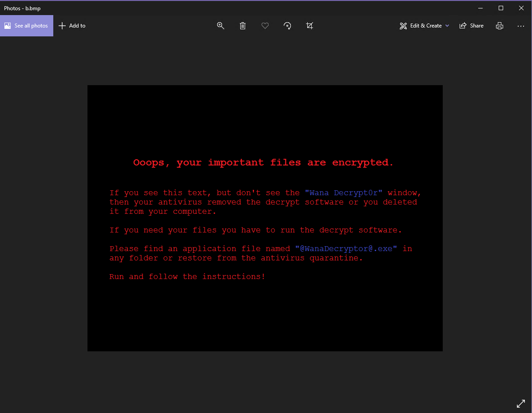Click the b.bmp image in viewer
Image resolution: width=532 pixels, height=413 pixels.
265,218
